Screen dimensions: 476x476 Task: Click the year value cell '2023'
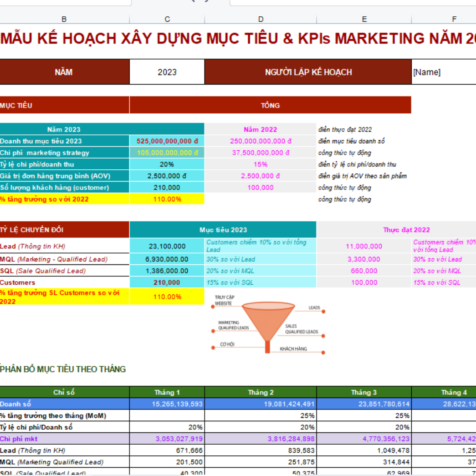point(167,72)
